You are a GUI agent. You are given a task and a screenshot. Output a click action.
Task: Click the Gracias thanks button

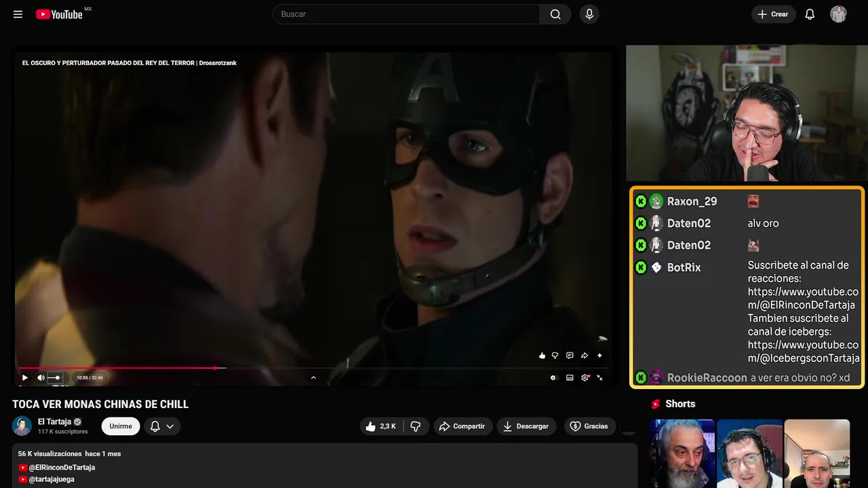click(590, 426)
